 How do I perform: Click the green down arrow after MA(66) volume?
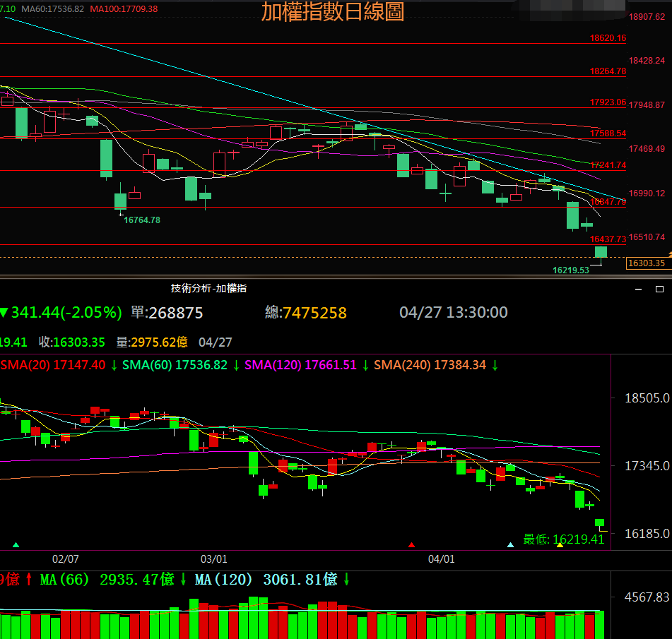[x=183, y=580]
